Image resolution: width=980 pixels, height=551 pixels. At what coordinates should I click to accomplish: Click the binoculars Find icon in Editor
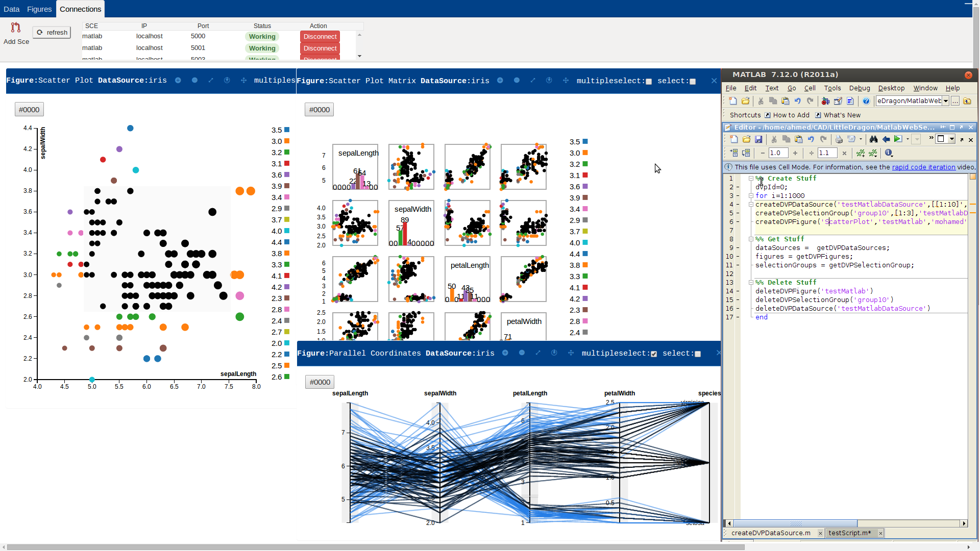[x=873, y=139]
